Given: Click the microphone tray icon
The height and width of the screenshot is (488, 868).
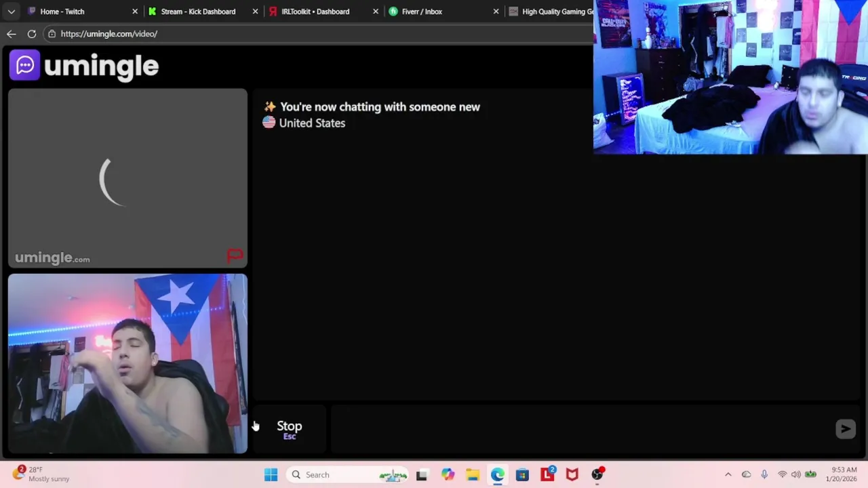Looking at the screenshot, I should point(764,474).
